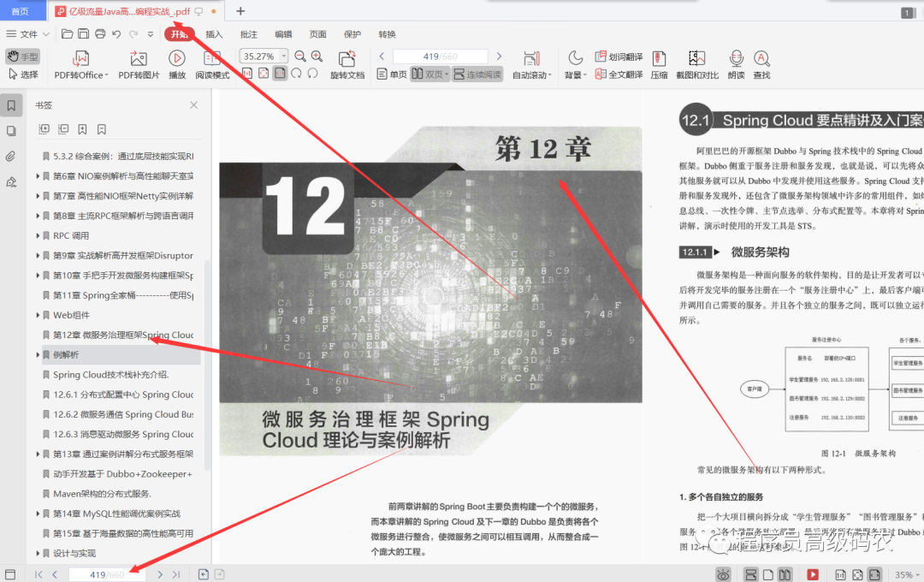Start 朗读 read-aloud
Image resolution: width=924 pixels, height=582 pixels.
736,65
